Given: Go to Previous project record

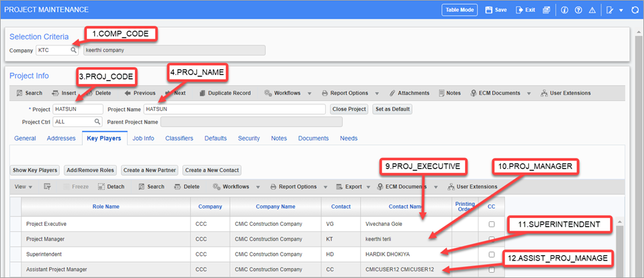Looking at the screenshot, I should click(x=140, y=93).
